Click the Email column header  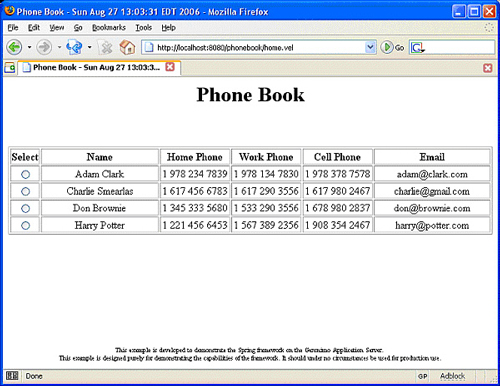click(432, 157)
